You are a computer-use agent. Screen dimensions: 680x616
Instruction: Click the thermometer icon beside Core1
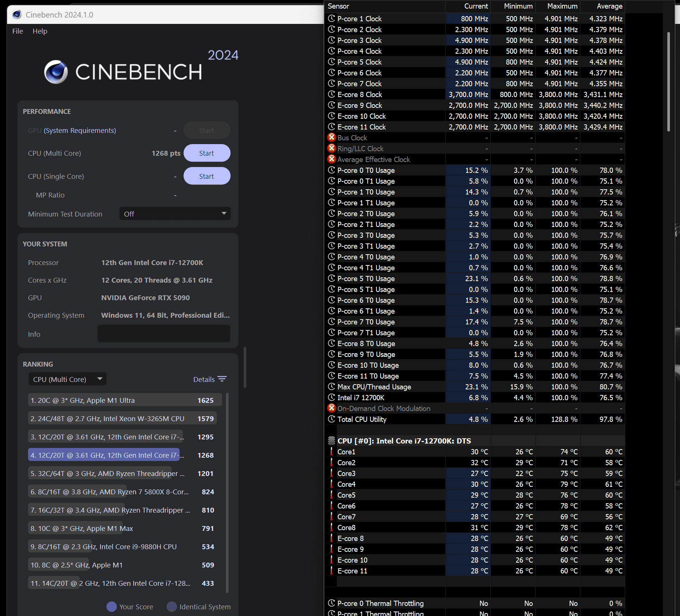click(331, 451)
